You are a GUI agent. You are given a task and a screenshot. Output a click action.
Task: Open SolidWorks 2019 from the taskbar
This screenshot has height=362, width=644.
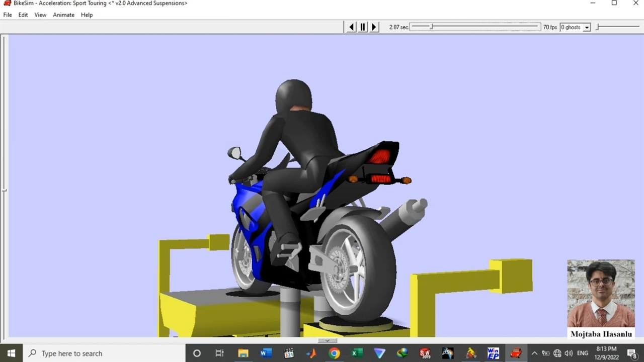tap(425, 353)
